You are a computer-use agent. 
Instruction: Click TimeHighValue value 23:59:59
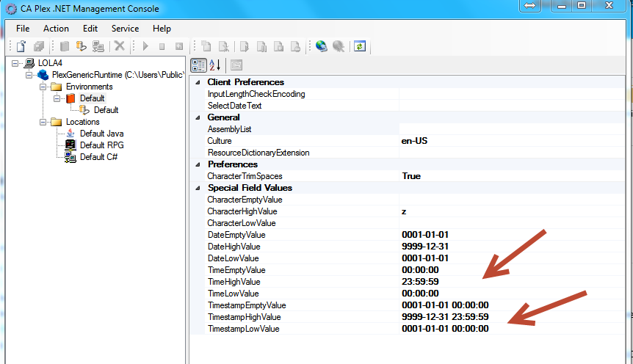pos(420,281)
